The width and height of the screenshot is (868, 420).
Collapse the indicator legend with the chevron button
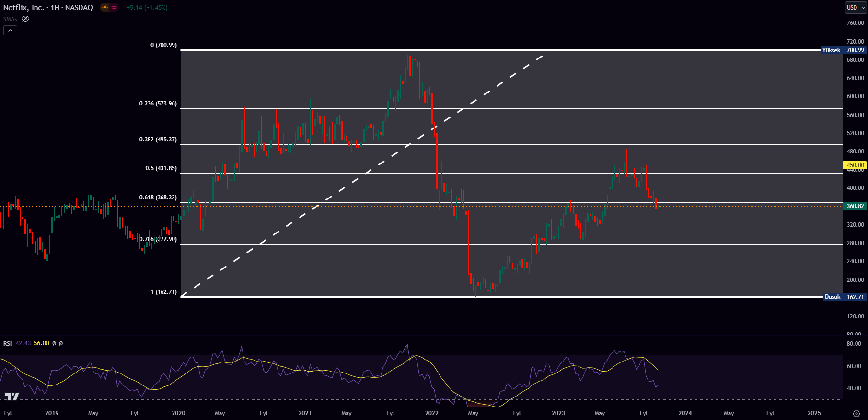pyautogui.click(x=10, y=30)
